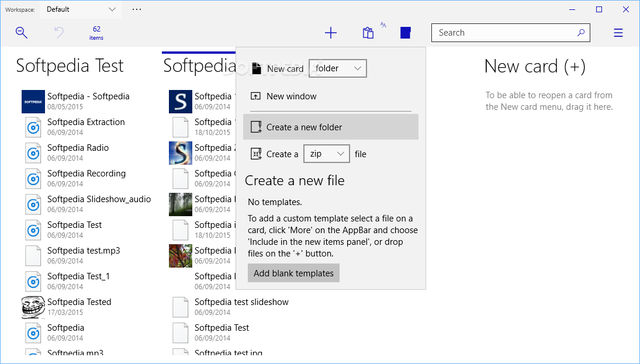Open the glowing S image thumbnail

click(x=181, y=153)
